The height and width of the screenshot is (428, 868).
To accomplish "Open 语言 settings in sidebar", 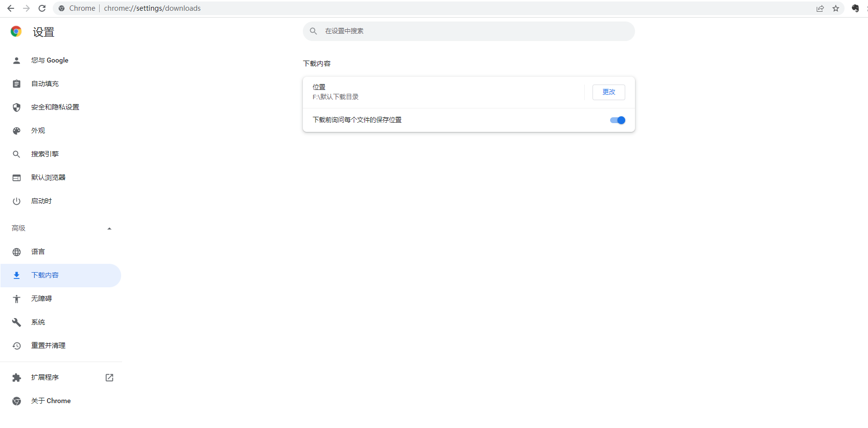I will tap(38, 252).
